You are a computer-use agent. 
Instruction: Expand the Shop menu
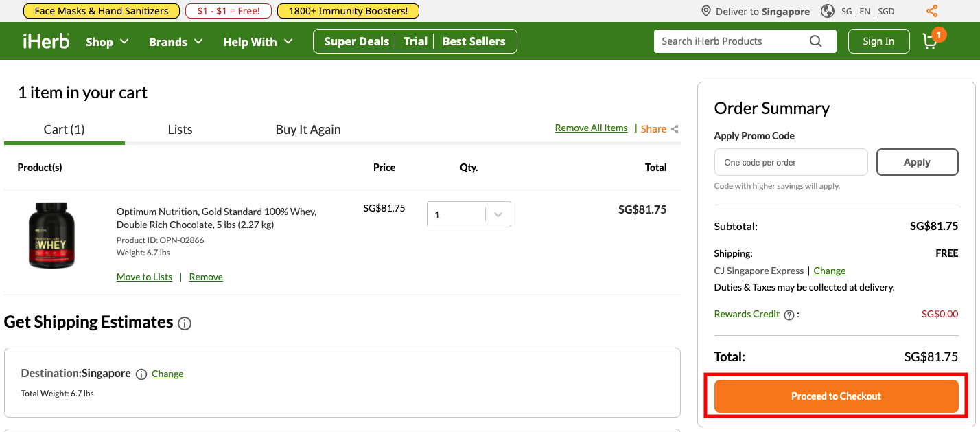107,42
